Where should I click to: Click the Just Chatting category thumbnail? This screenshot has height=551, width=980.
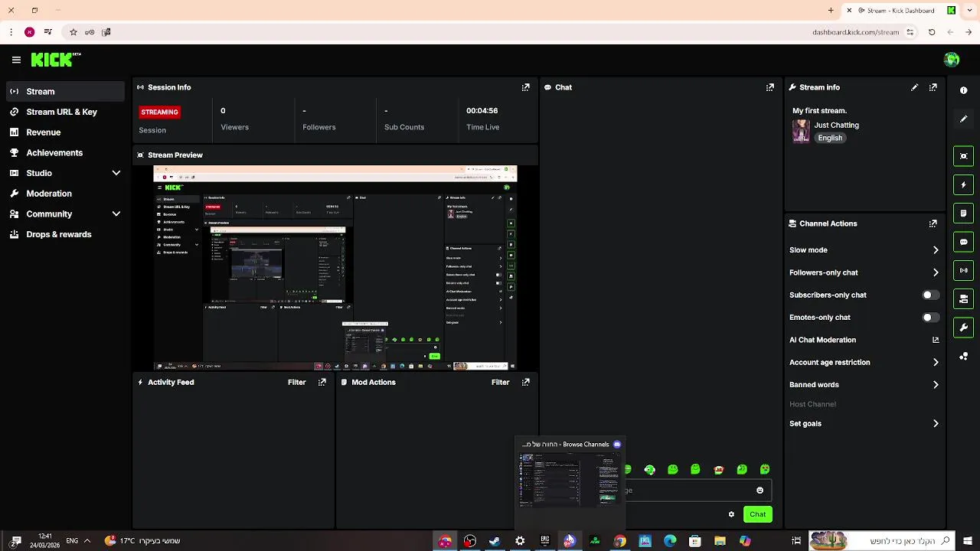coord(801,131)
